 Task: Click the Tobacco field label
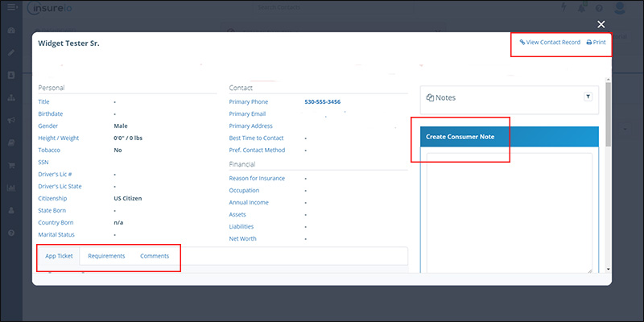(x=49, y=150)
